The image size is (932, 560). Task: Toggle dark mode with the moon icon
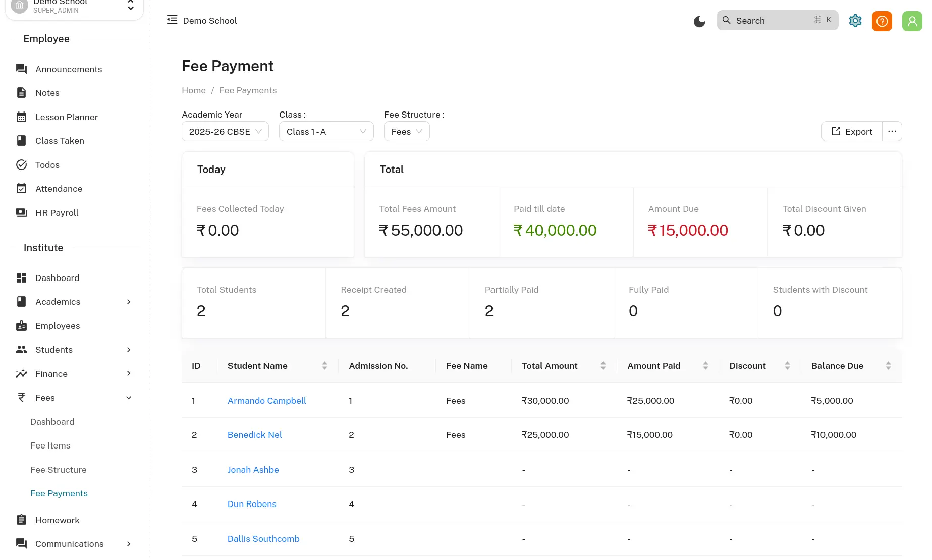[699, 21]
